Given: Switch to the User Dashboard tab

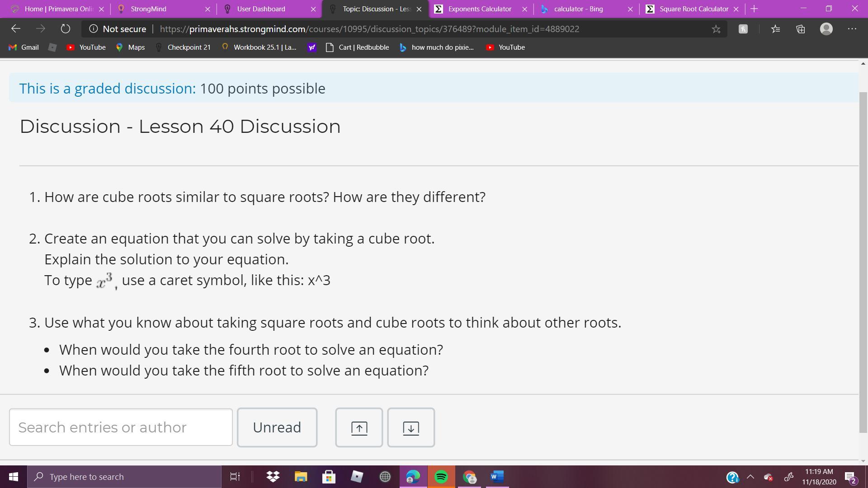Looking at the screenshot, I should click(261, 9).
